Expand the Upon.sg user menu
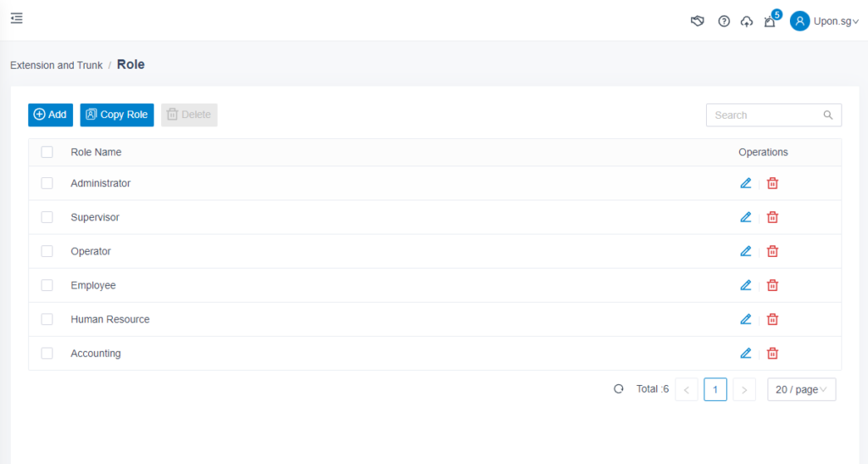Image resolution: width=868 pixels, height=464 pixels. [824, 21]
